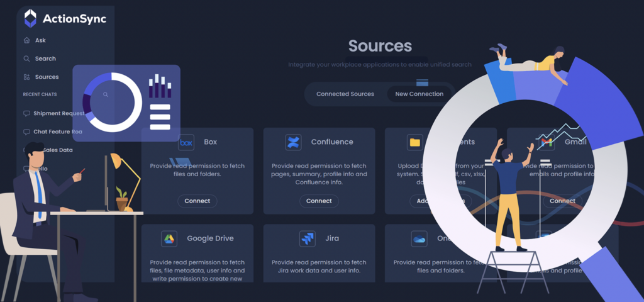644x302 pixels.
Task: Click the ActionSync logo icon
Action: click(x=30, y=18)
